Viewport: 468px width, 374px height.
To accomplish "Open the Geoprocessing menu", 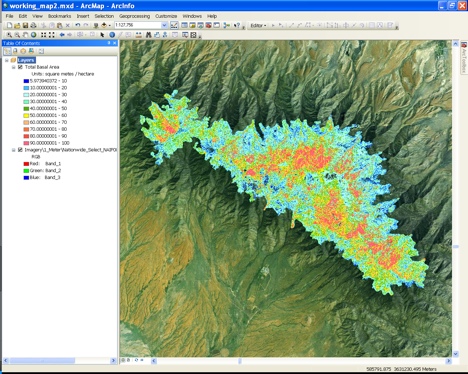I will 134,16.
